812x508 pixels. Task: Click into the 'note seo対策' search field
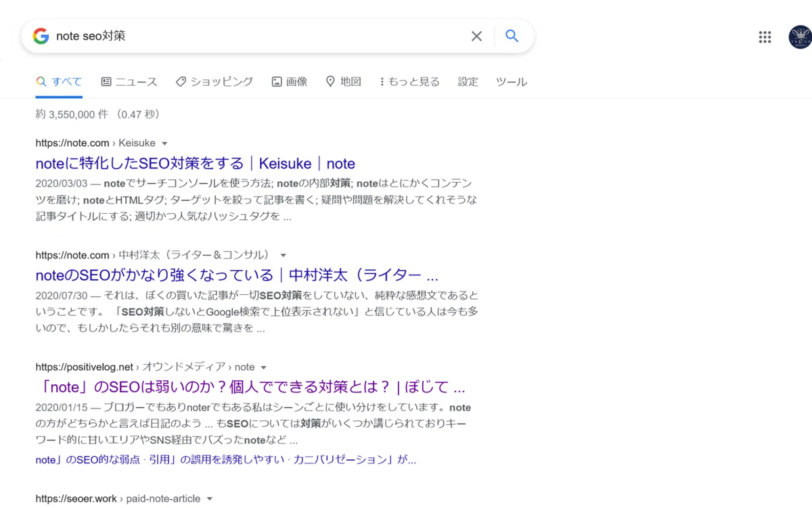257,36
